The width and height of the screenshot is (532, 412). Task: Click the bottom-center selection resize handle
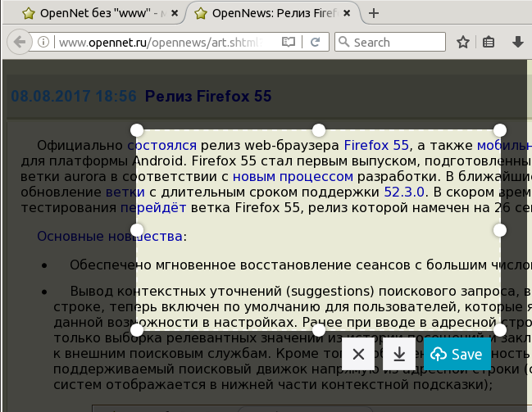point(318,330)
